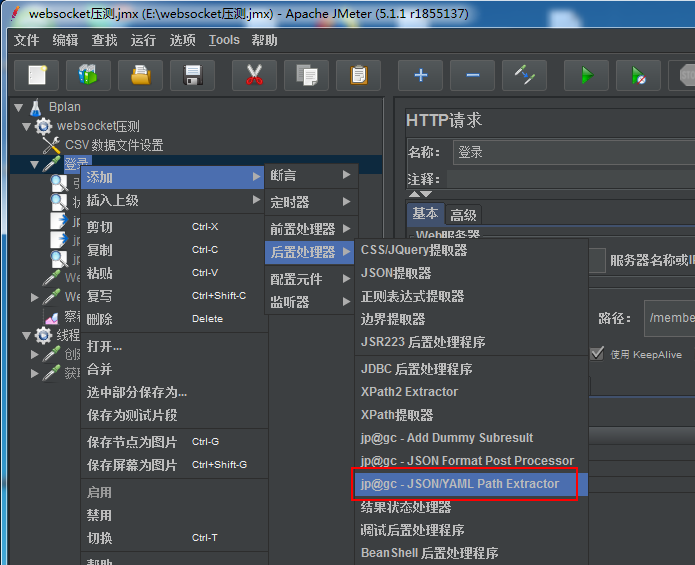
Task: Click the Paste clipboard icon
Action: [359, 75]
